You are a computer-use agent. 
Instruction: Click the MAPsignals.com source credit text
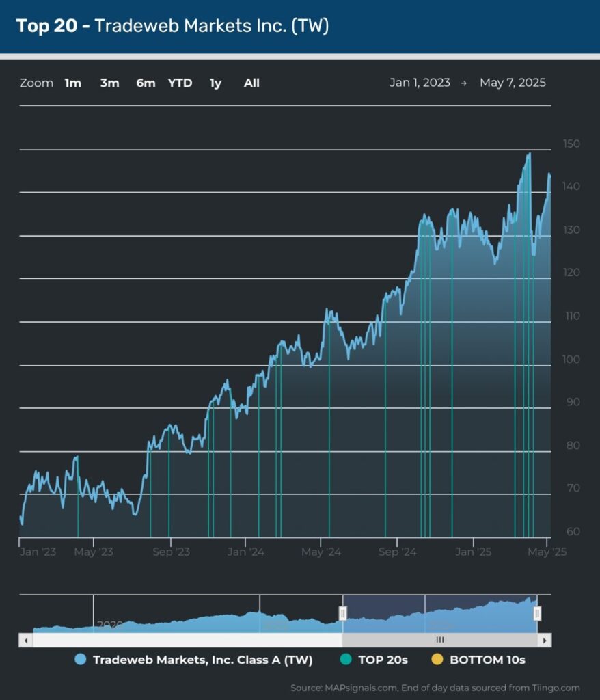pos(435,688)
